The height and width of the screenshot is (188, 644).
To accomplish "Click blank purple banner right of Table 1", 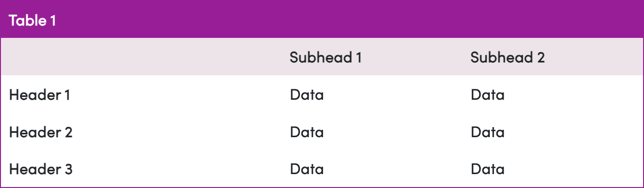I will click(351, 19).
